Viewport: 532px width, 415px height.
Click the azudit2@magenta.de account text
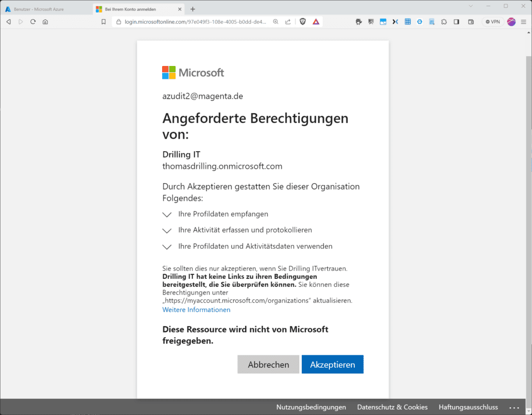pos(203,96)
